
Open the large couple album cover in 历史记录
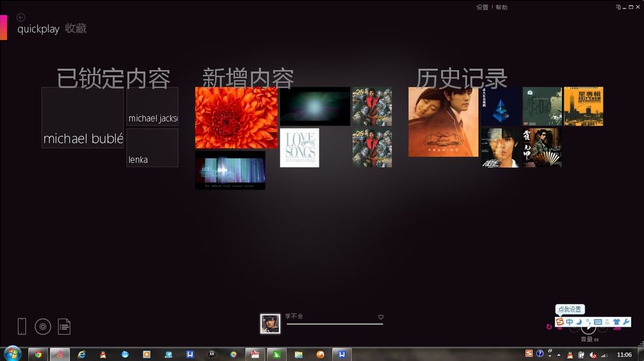[443, 122]
